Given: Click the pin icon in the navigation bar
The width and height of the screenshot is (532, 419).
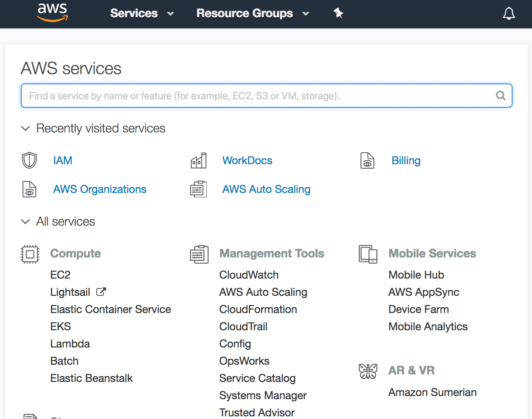Looking at the screenshot, I should pos(338,14).
